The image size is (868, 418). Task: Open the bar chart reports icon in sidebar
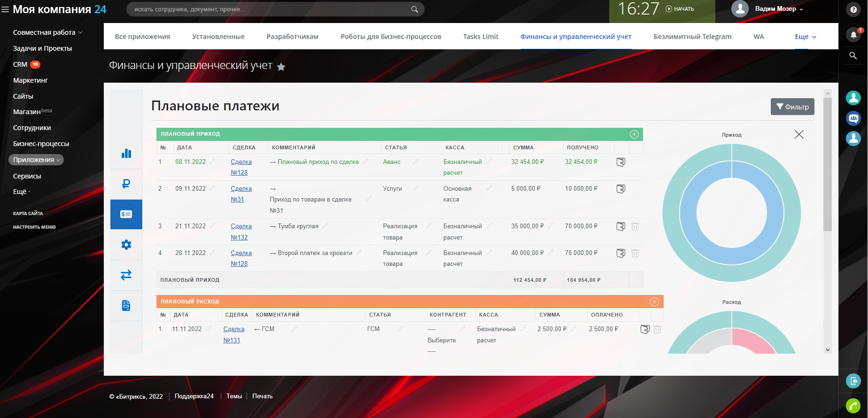(x=126, y=154)
